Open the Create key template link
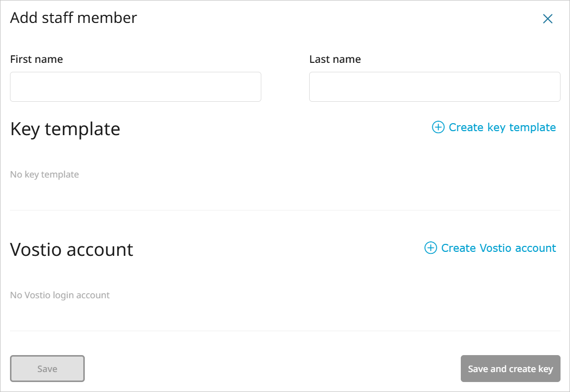This screenshot has height=392, width=570. coord(502,127)
